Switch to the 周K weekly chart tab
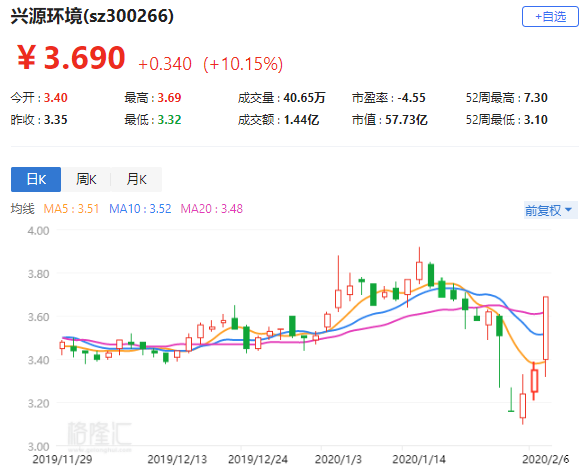Viewport: 580px width, 470px height. [x=86, y=179]
